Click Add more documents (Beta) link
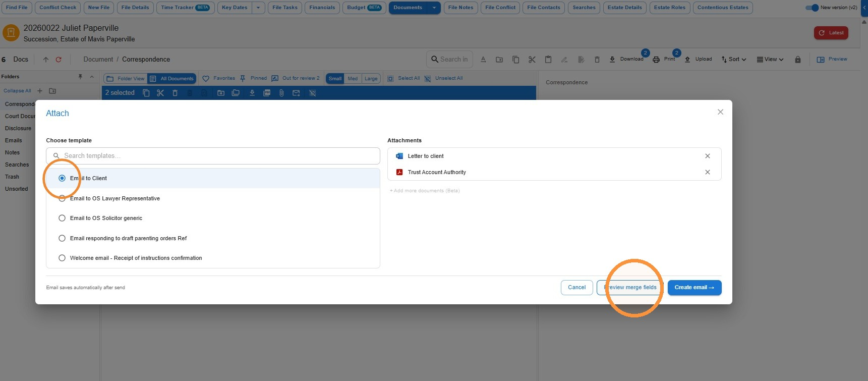 (x=425, y=191)
